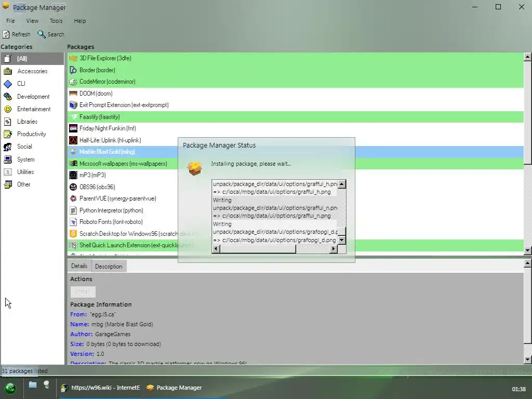532x399 pixels.
Task: Click the Scratch Desktop package icon
Action: [x=73, y=233]
